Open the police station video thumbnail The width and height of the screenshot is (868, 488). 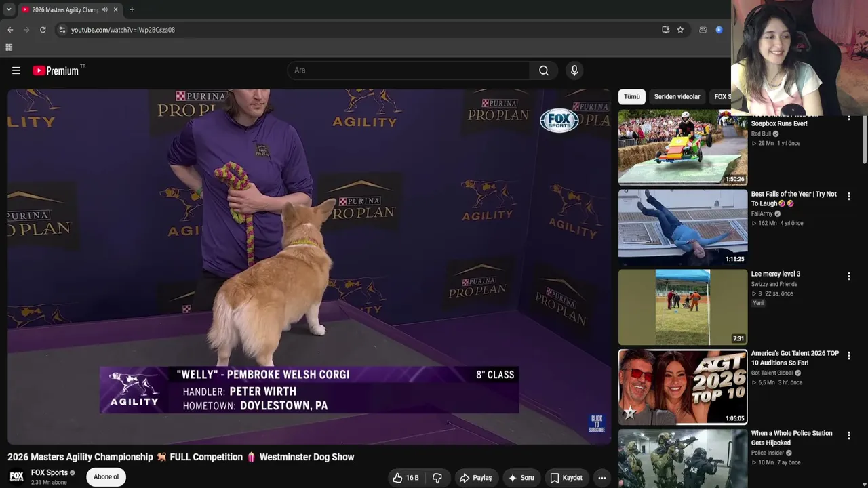tap(683, 458)
